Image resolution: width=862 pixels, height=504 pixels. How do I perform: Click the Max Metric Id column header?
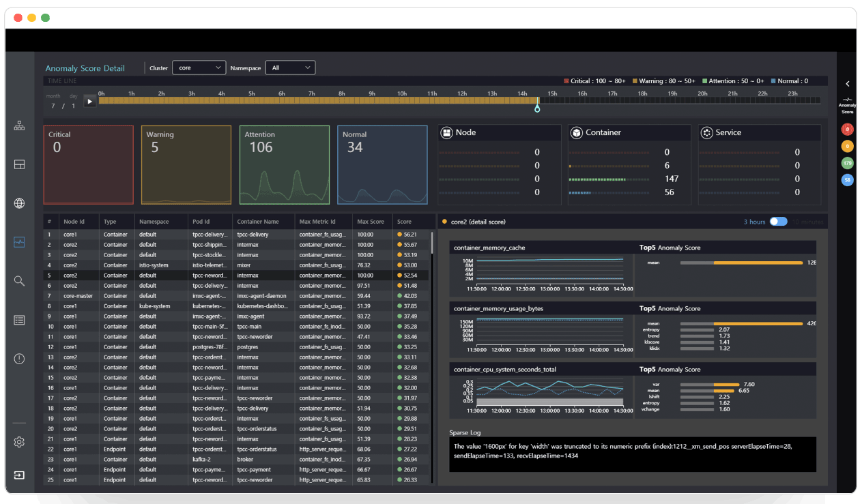[317, 222]
